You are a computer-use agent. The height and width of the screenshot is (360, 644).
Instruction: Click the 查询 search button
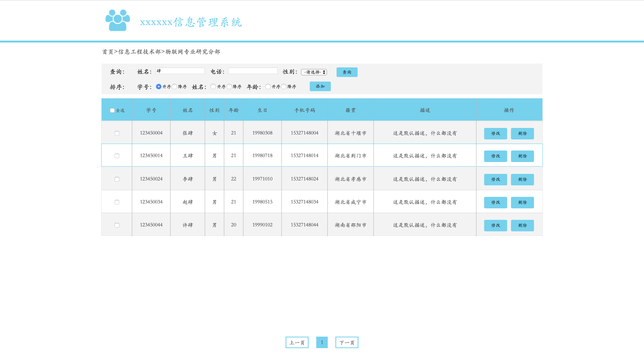(x=347, y=72)
